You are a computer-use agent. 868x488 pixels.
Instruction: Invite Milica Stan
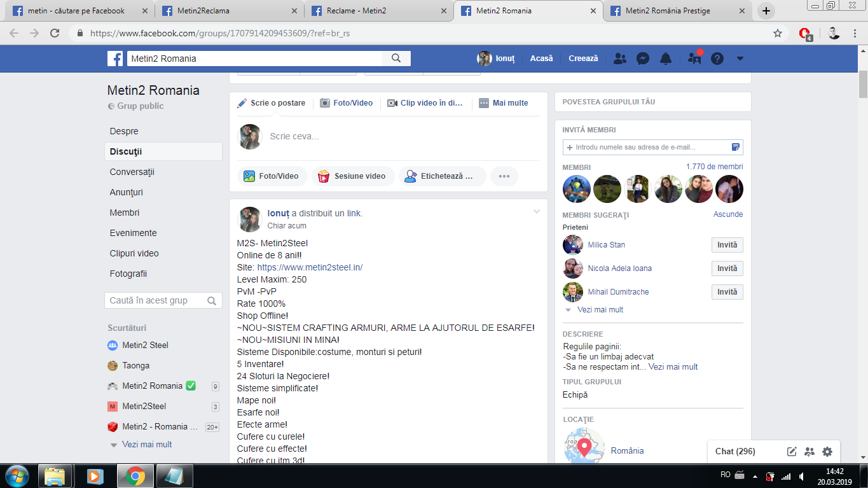[727, 245]
